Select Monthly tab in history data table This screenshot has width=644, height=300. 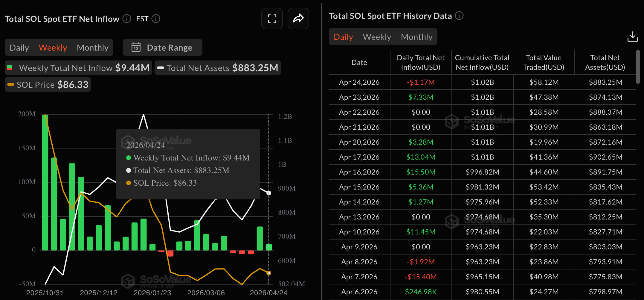(416, 37)
